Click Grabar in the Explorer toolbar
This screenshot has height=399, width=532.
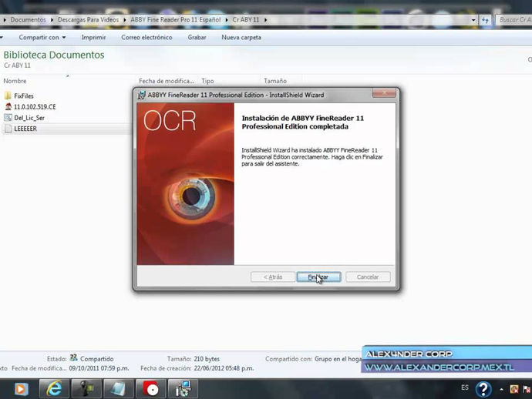click(197, 37)
